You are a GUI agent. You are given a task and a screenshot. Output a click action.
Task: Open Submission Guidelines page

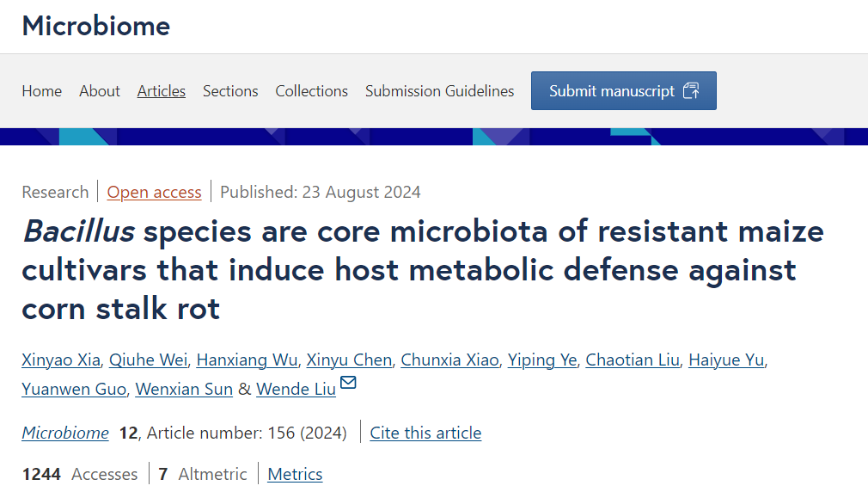pyautogui.click(x=439, y=91)
